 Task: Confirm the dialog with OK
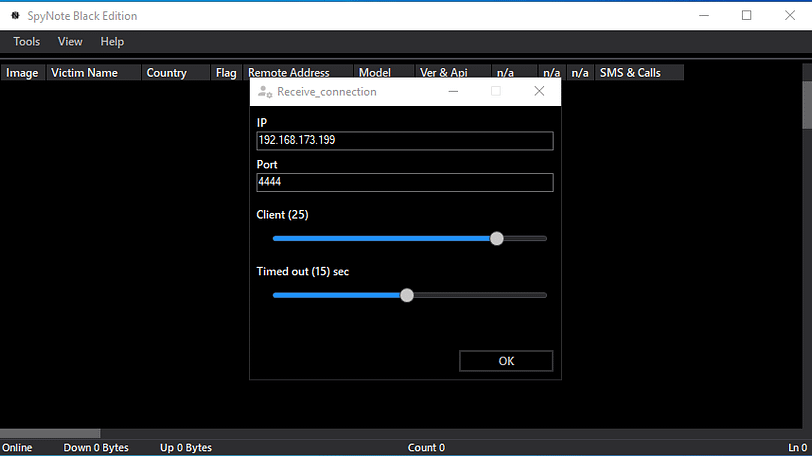click(x=506, y=361)
